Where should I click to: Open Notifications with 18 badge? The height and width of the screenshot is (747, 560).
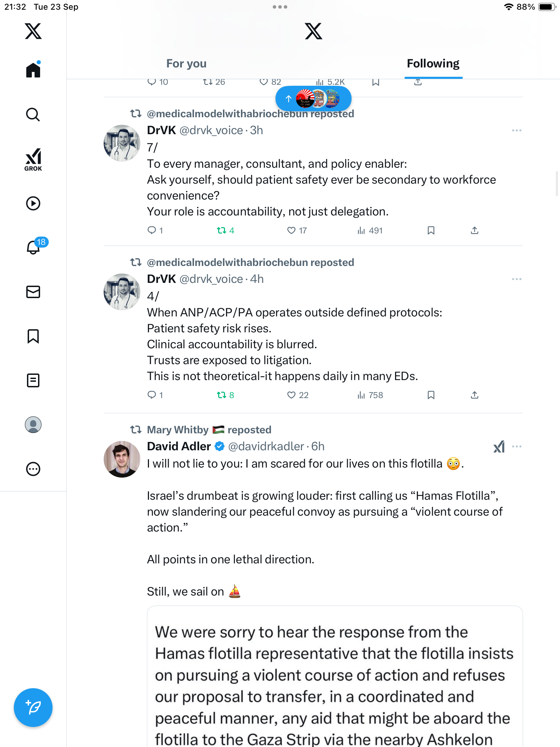(34, 247)
